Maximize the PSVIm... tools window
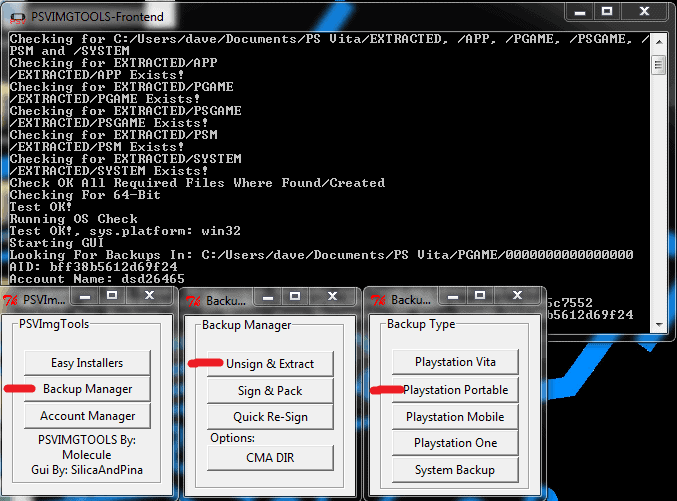677x501 pixels. [112, 296]
